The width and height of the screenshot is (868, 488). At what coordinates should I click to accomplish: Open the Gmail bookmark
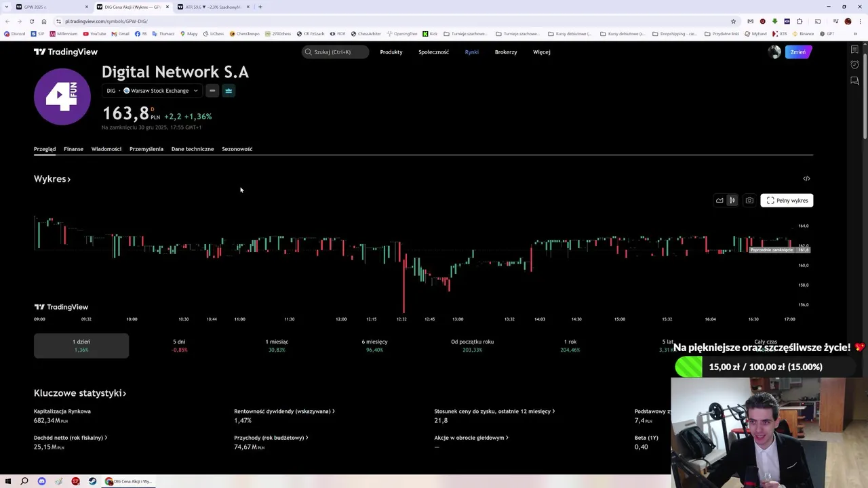pyautogui.click(x=121, y=34)
